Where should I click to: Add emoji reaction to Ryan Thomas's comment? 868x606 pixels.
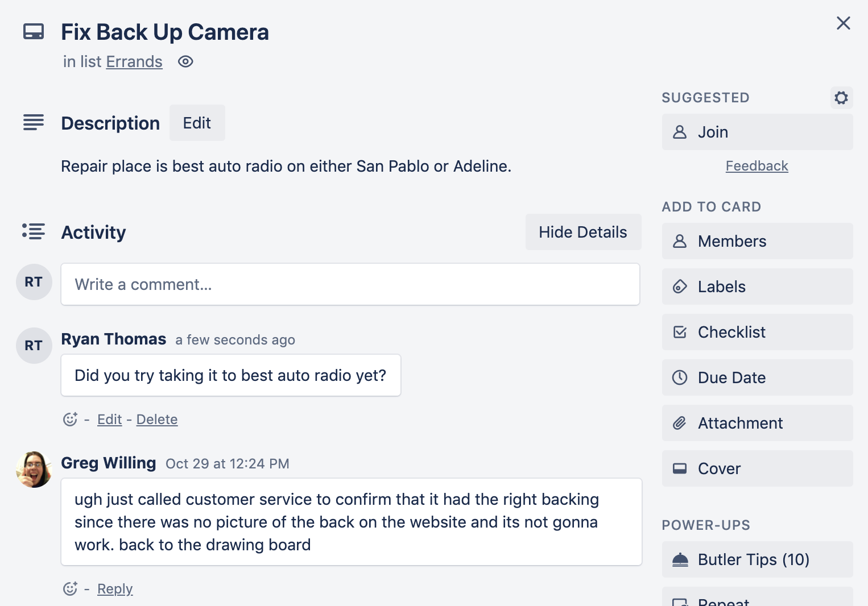[70, 420]
